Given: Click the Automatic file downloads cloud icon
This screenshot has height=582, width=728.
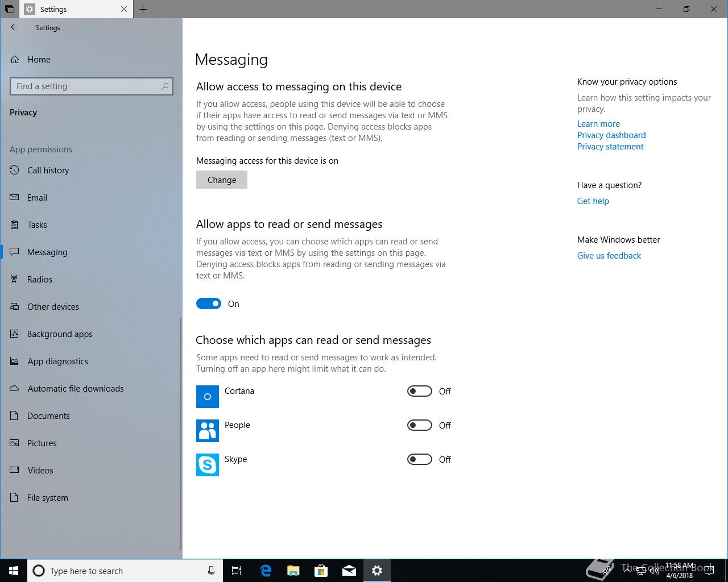Looking at the screenshot, I should point(15,389).
